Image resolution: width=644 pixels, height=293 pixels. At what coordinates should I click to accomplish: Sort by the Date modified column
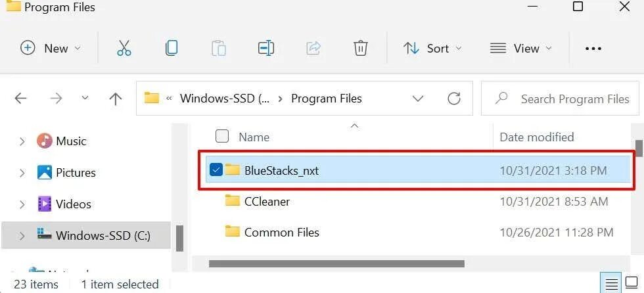pyautogui.click(x=537, y=137)
